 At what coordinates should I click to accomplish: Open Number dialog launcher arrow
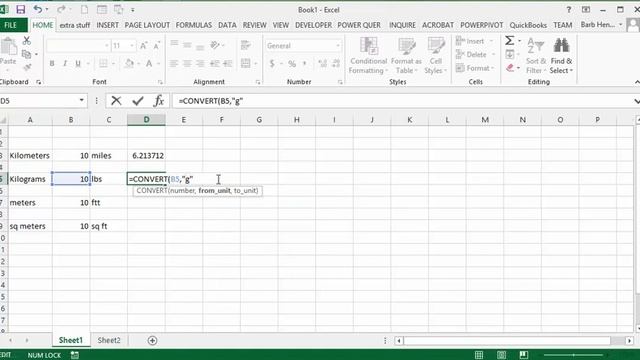340,82
